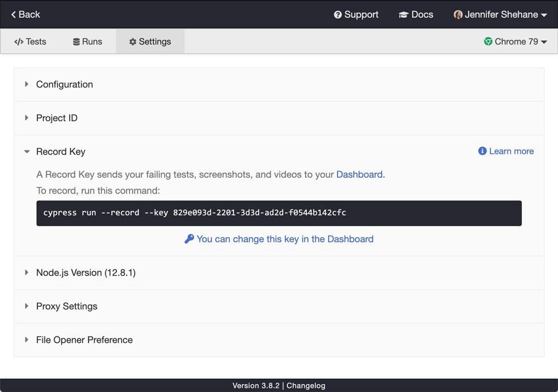Select the cypress run record command text
Viewport: 558px width, 392px height.
[x=195, y=212]
